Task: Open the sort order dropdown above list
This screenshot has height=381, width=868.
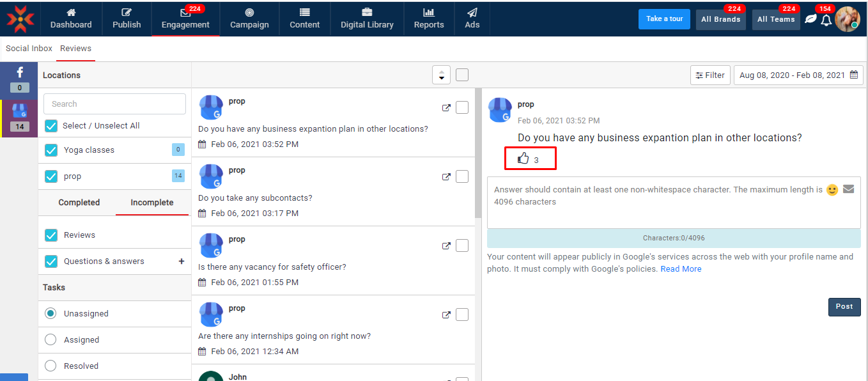Action: 441,75
